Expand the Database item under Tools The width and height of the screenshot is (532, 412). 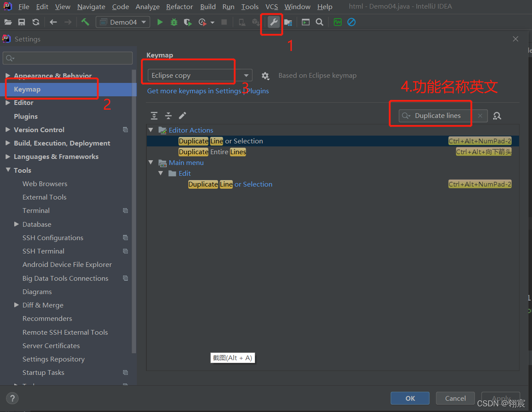point(16,224)
